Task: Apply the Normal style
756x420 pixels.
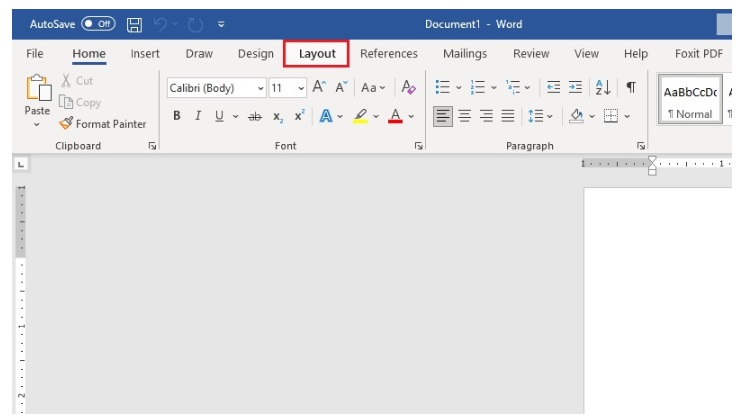Action: point(689,100)
